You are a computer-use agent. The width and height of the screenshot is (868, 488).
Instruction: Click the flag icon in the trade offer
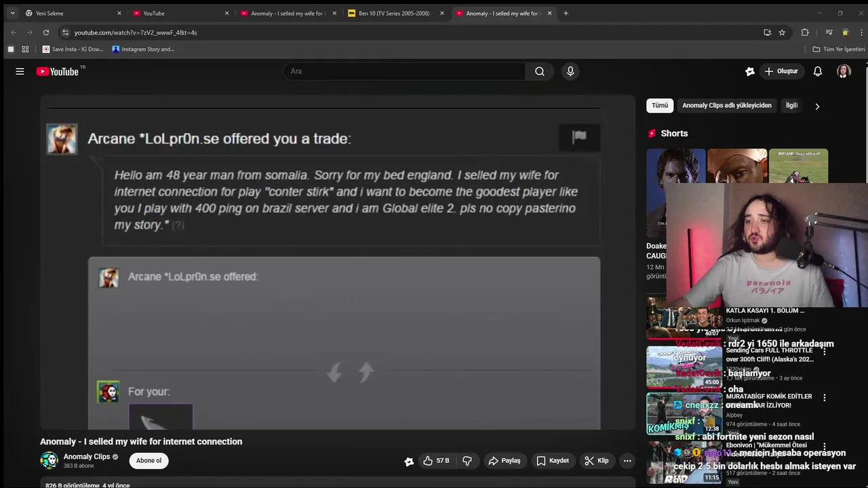tap(579, 136)
